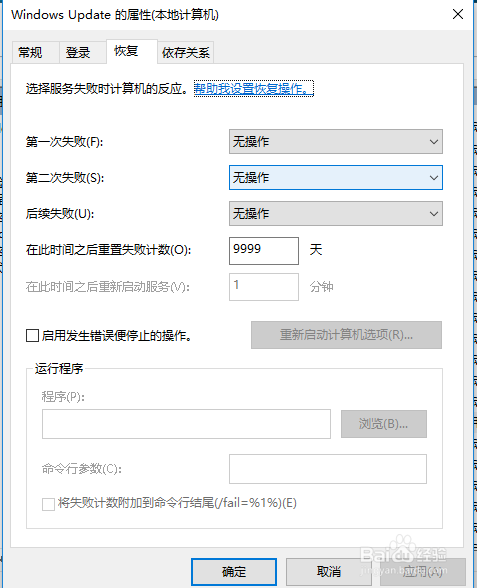The height and width of the screenshot is (588, 477).
Task: Click the 程序 path input field
Action: (186, 424)
